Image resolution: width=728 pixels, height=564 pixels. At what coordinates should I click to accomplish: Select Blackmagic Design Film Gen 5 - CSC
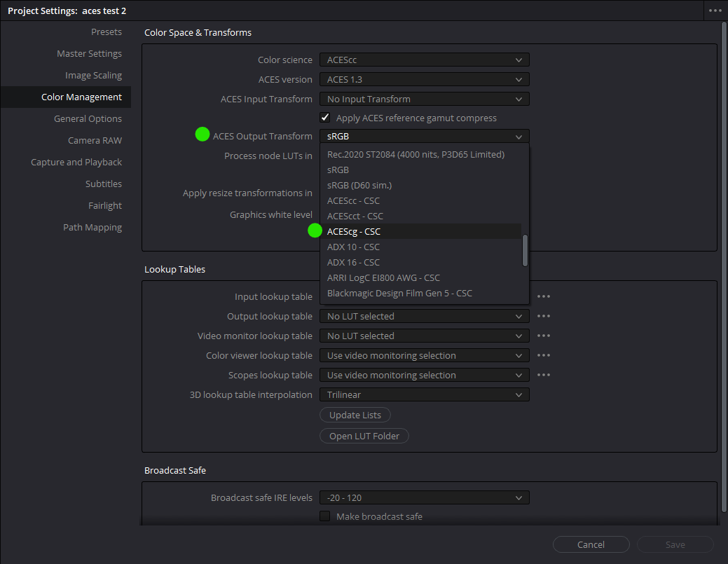[x=420, y=293]
